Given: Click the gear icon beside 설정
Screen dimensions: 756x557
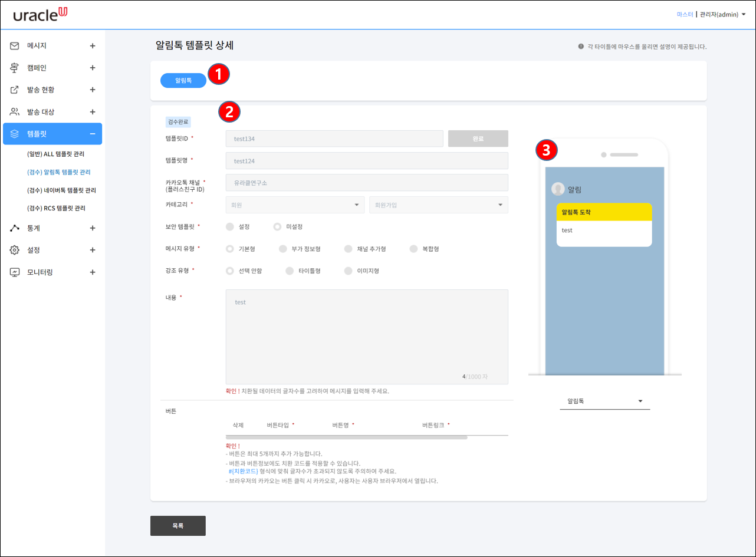Looking at the screenshot, I should click(15, 250).
